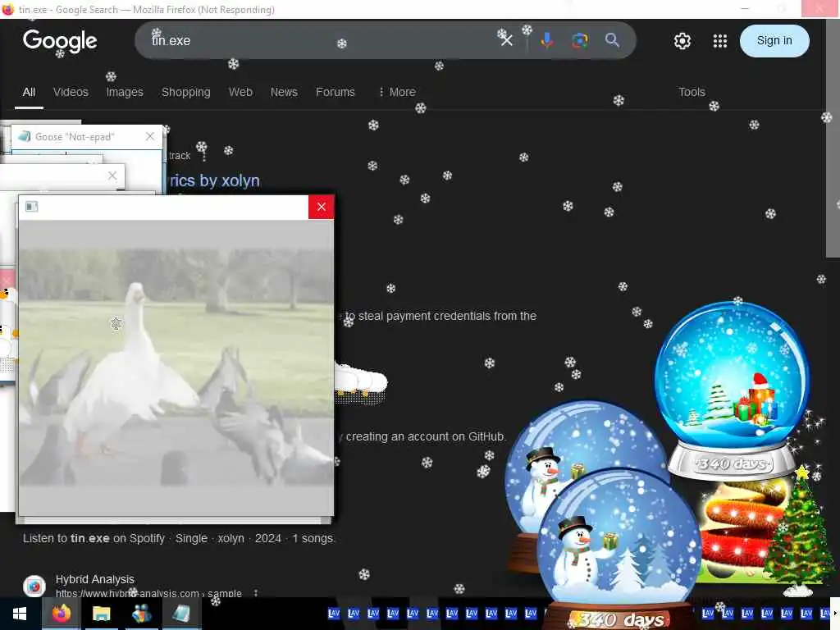Switch to the News tab
This screenshot has height=630, width=840.
point(284,92)
